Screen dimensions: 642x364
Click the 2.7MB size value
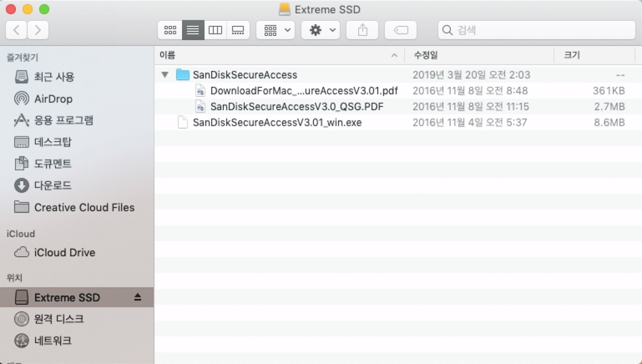[x=609, y=107]
